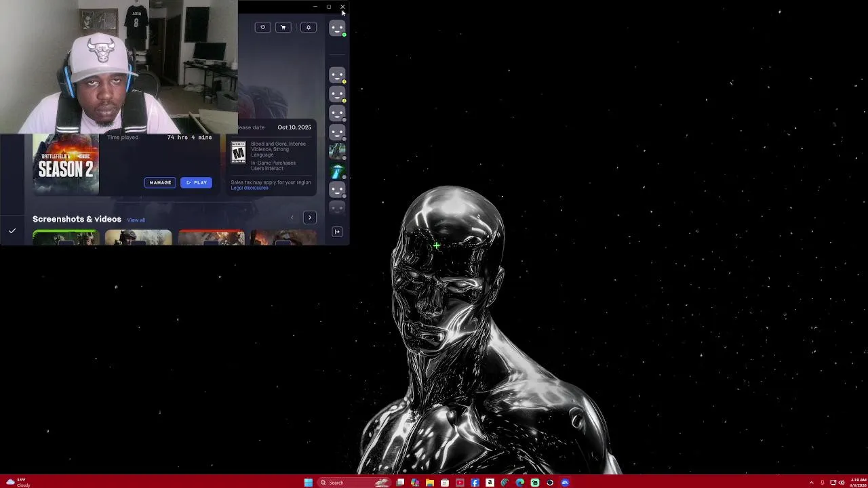This screenshot has height=488, width=868.
Task: Click the ESRB Mature rating badge
Action: click(x=238, y=152)
